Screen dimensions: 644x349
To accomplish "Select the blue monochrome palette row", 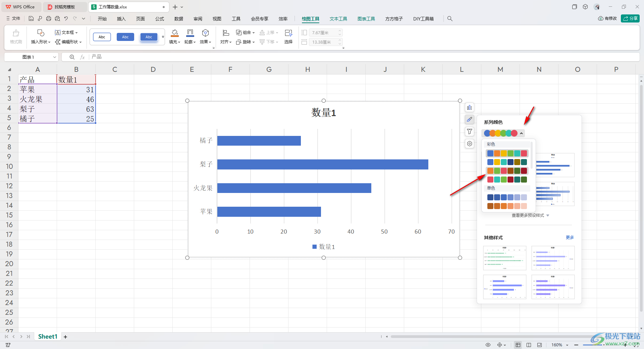I will (x=507, y=197).
